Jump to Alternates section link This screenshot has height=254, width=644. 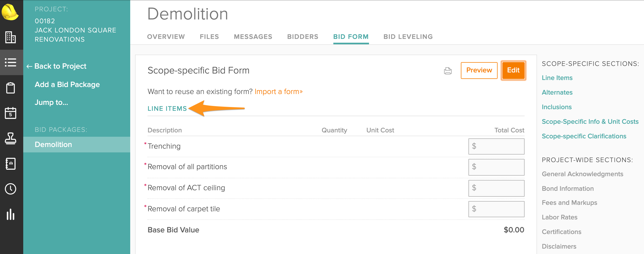[557, 92]
